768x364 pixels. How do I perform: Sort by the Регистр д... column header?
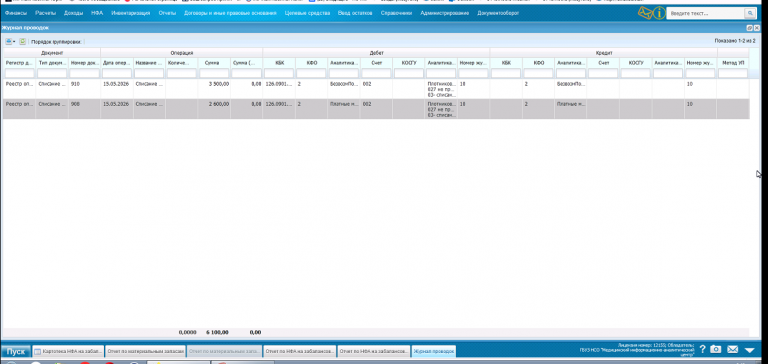pyautogui.click(x=19, y=63)
